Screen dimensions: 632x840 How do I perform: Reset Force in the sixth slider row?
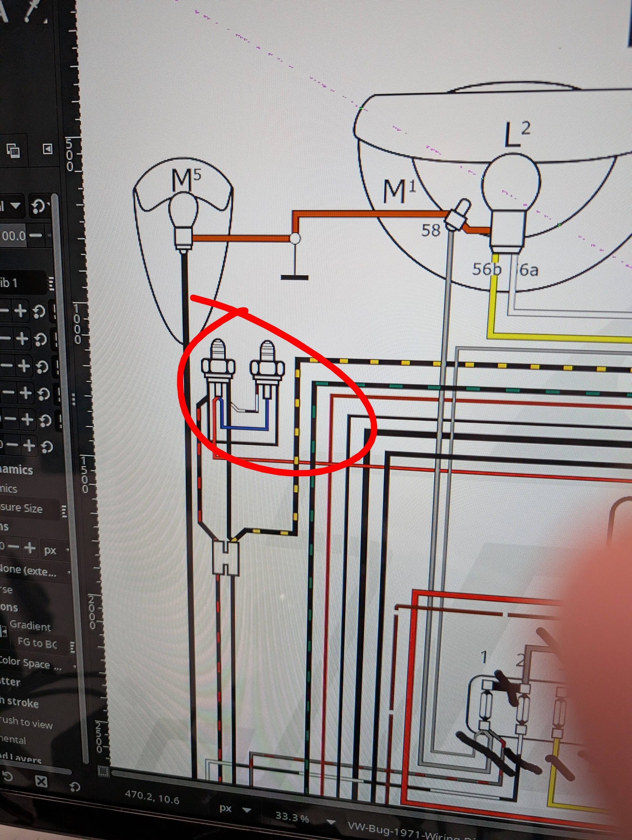47,446
